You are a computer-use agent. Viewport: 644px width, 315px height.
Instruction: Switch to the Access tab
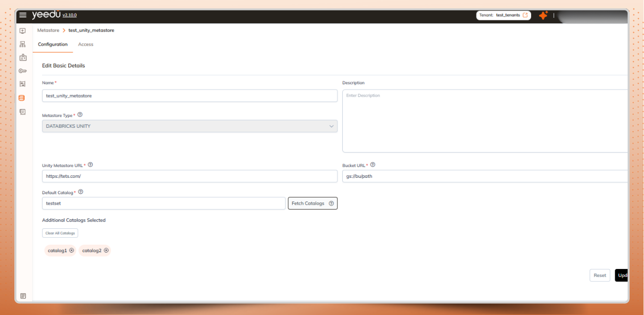coord(85,44)
